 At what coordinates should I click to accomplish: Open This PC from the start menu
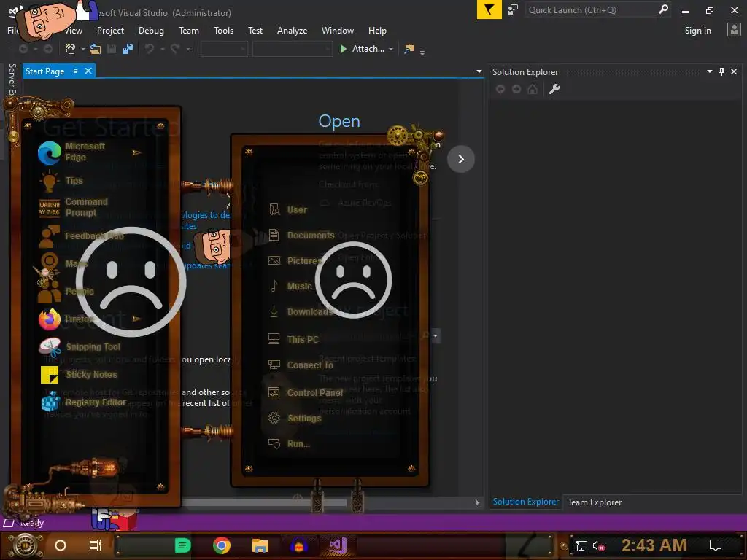pyautogui.click(x=293, y=340)
